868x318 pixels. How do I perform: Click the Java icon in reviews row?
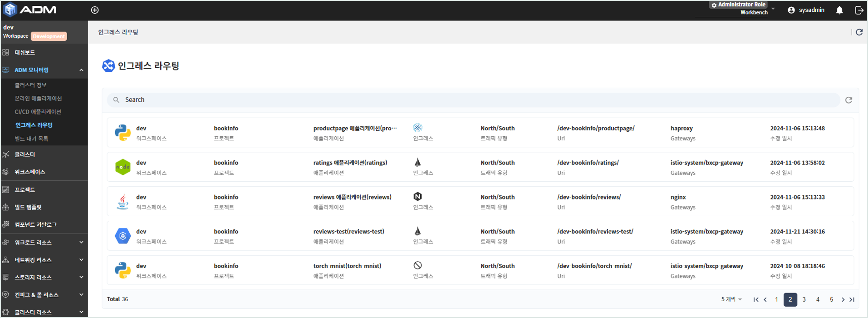pyautogui.click(x=123, y=202)
